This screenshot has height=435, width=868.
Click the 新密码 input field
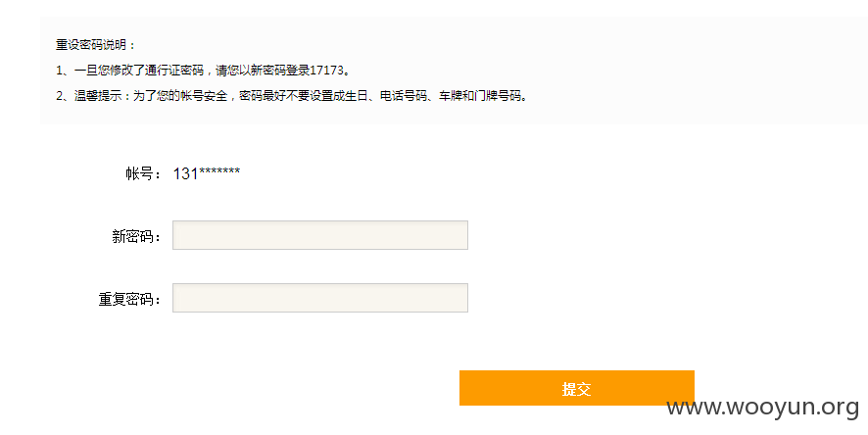pos(320,235)
